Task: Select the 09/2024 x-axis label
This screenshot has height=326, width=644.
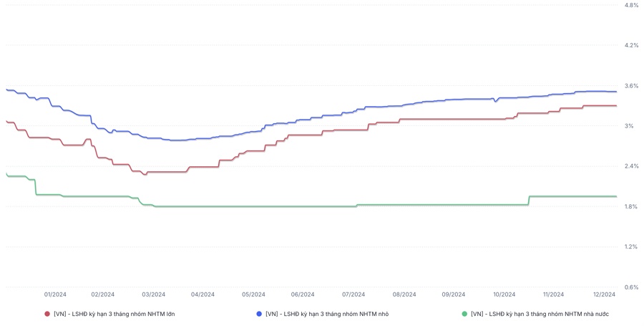Action: [454, 294]
